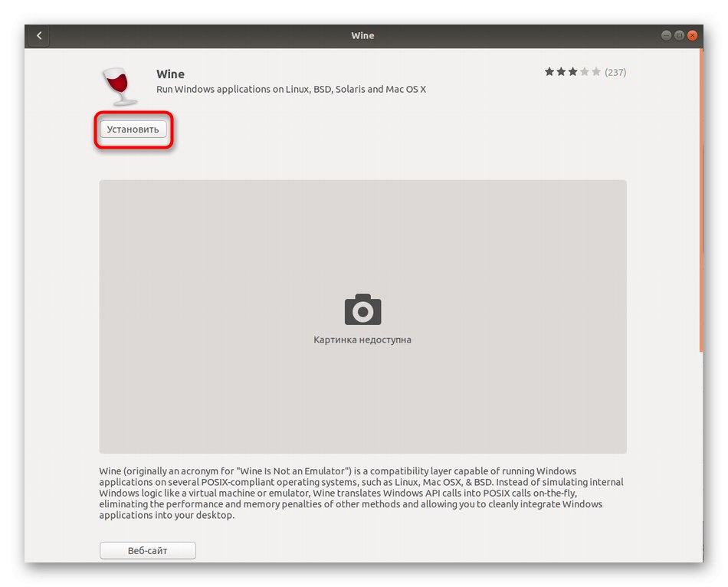The height and width of the screenshot is (587, 728).
Task: Click the Wine application name heading
Action: click(170, 74)
